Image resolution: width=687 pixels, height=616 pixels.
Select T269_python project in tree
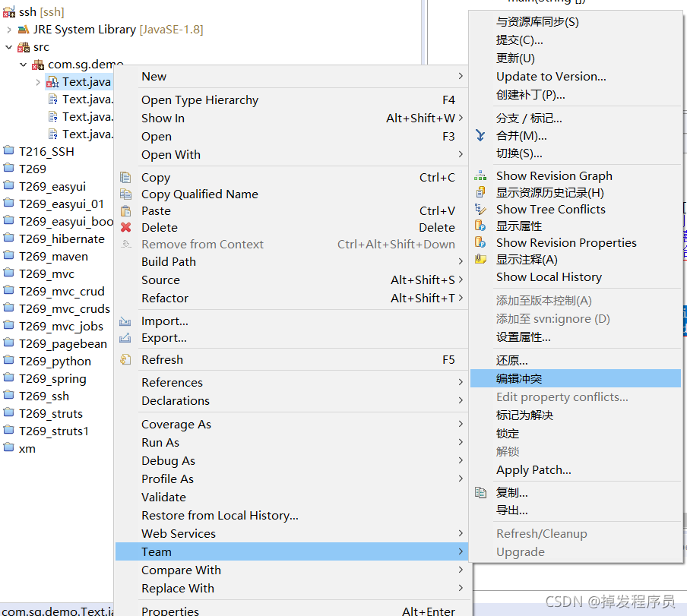click(55, 362)
